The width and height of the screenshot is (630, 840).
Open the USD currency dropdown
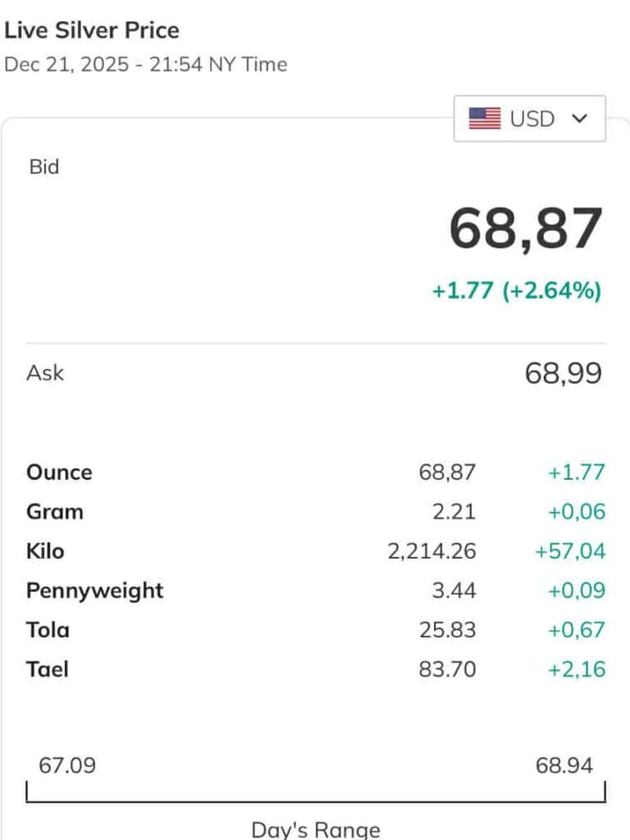point(530,119)
